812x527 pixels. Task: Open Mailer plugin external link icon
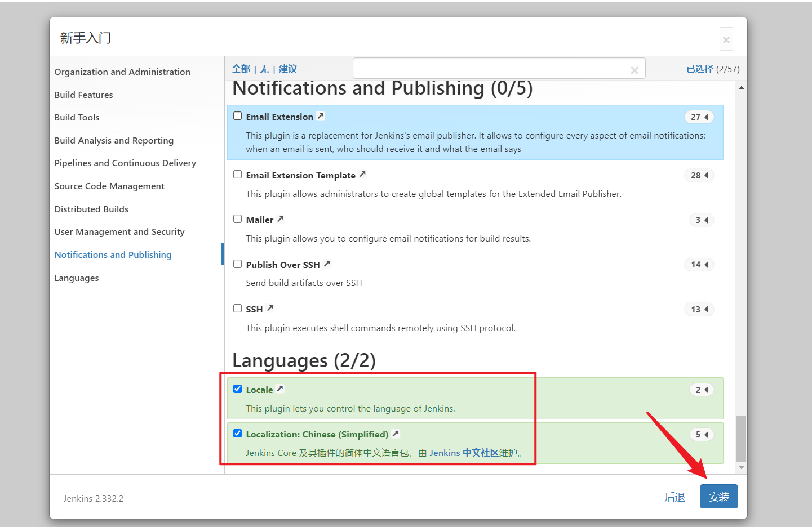point(280,219)
